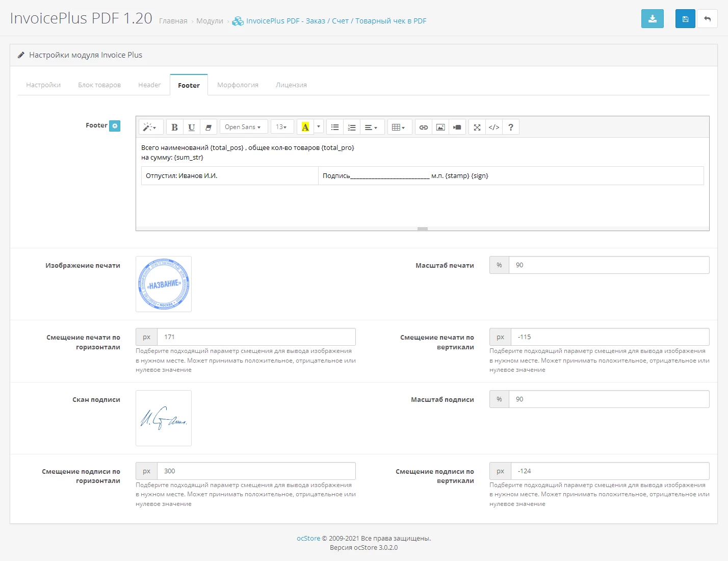Click the ocStore footer link

tap(308, 538)
